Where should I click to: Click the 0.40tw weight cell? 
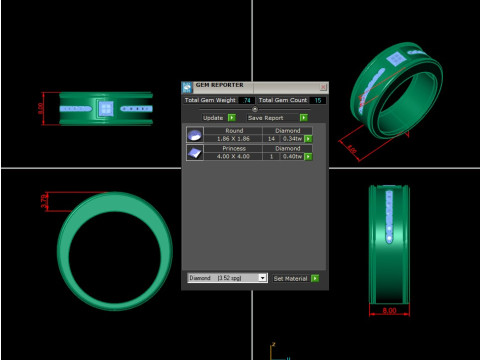tap(292, 156)
